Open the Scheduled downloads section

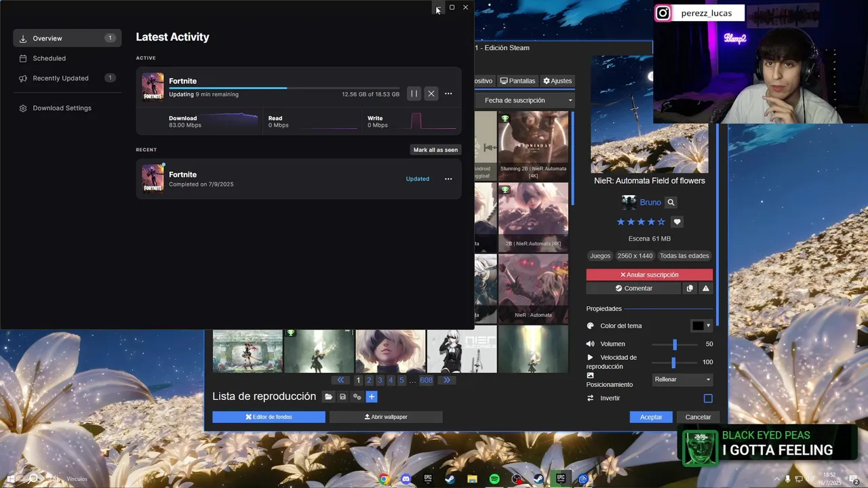click(x=67, y=58)
